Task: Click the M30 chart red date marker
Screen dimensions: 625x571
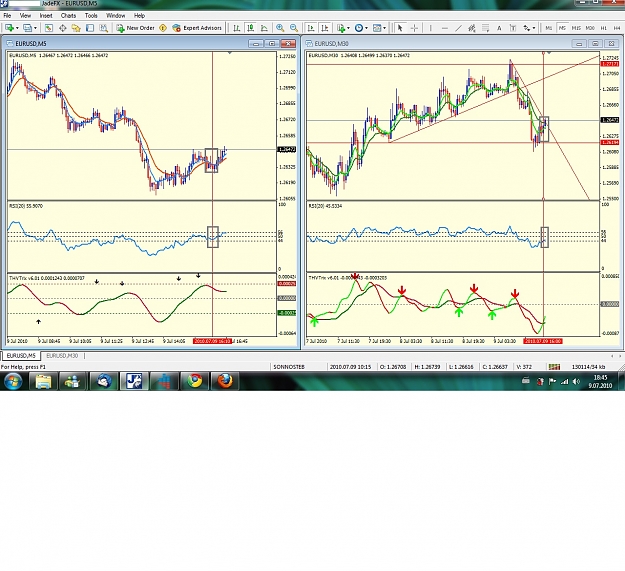Action: pyautogui.click(x=543, y=341)
